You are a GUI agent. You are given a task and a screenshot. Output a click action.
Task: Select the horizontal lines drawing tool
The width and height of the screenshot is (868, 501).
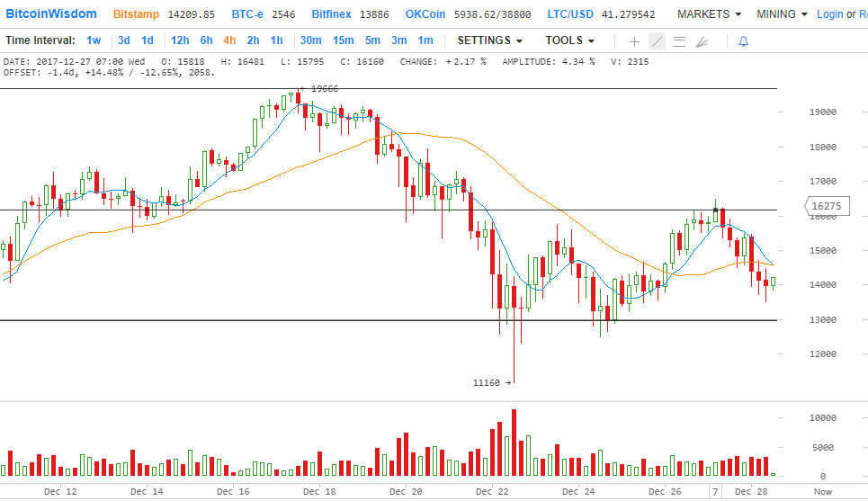pos(679,41)
